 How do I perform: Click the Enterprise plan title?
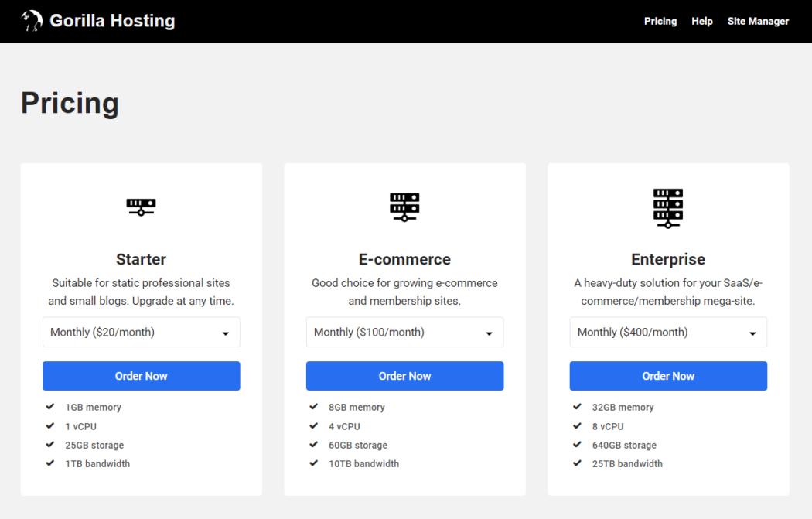pyautogui.click(x=668, y=259)
